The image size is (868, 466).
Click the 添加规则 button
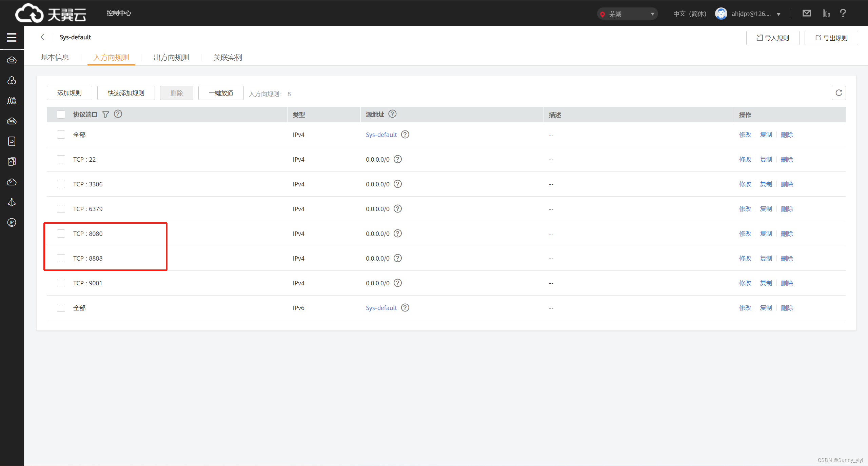click(x=70, y=93)
